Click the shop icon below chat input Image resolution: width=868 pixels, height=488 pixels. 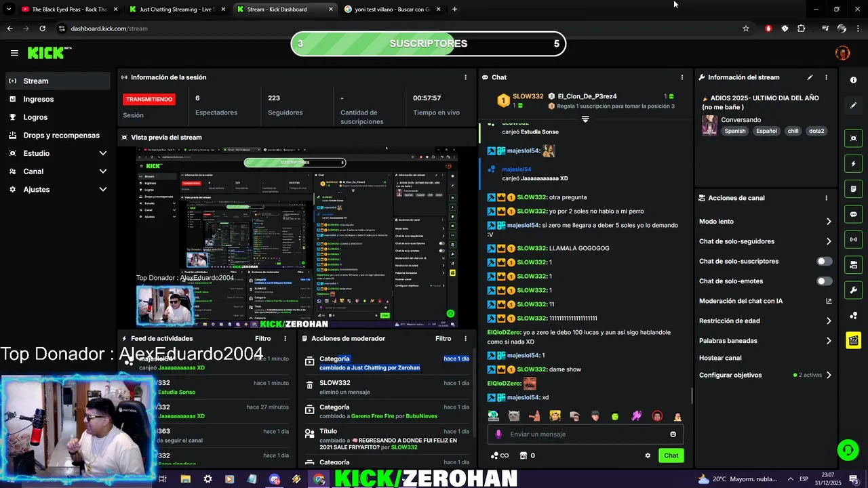coord(523,455)
